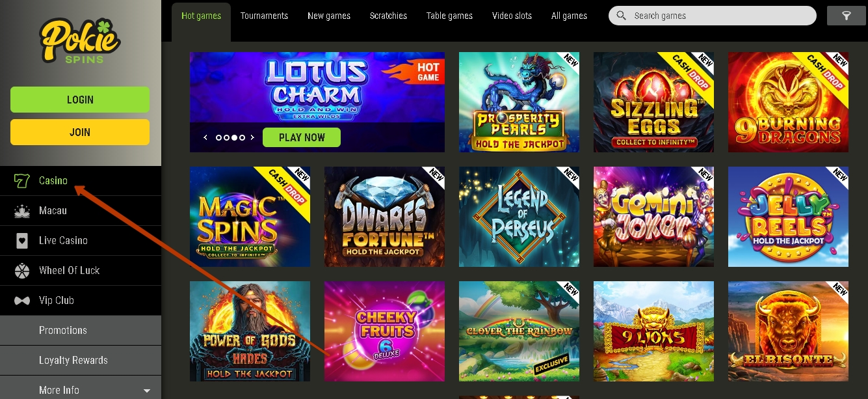
Task: Switch to the Tournaments tab
Action: (x=264, y=16)
